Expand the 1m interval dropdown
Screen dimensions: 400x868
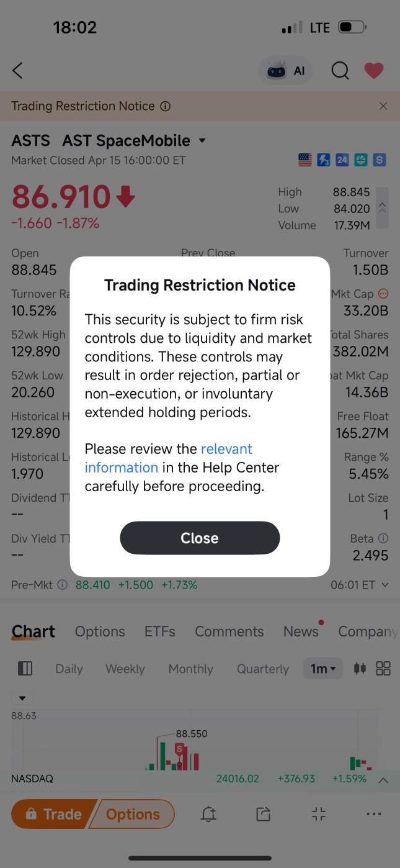(323, 669)
